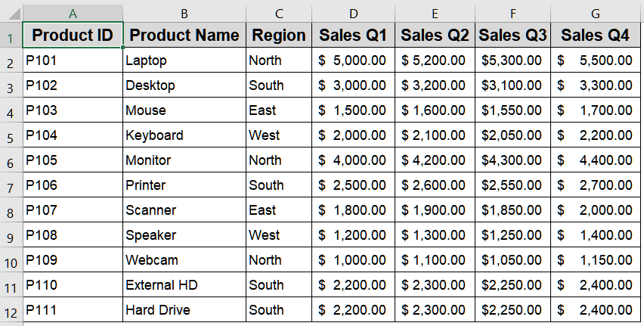This screenshot has height=326, width=644.
Task: Select column A header
Action: (73, 13)
